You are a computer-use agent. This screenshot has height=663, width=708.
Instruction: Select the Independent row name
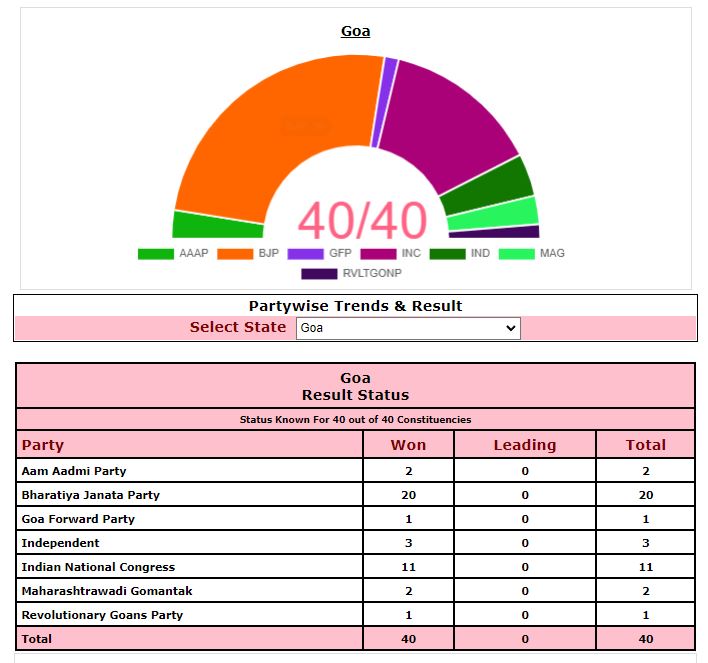[61, 543]
